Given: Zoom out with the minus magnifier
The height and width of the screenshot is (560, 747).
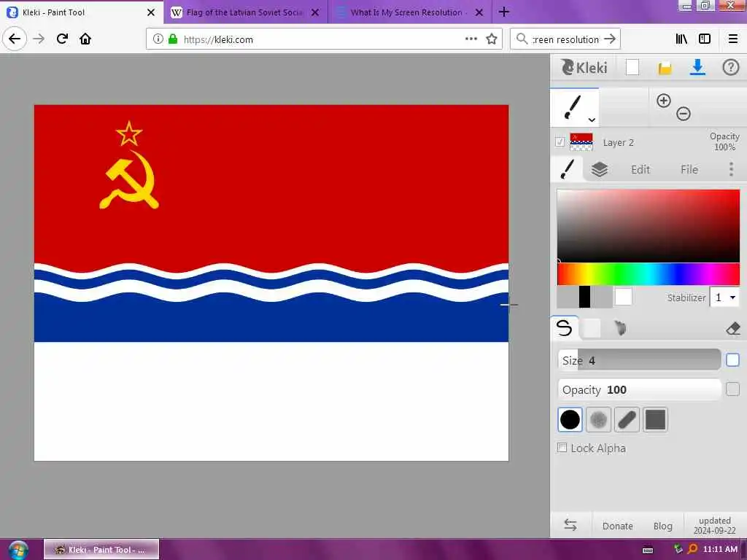Looking at the screenshot, I should (683, 114).
